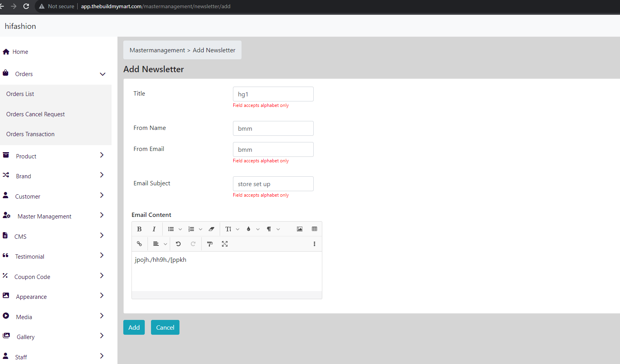
Task: Open the text color droplet tool
Action: click(x=249, y=229)
